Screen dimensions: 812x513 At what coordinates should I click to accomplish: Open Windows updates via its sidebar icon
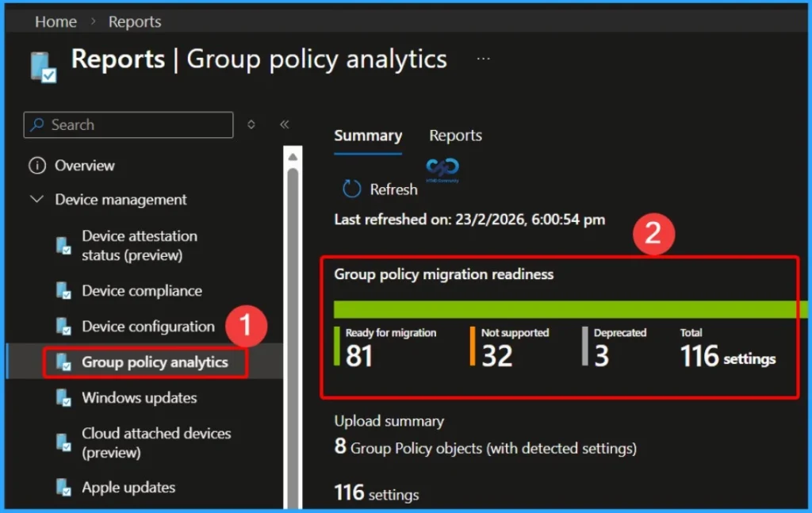click(x=63, y=398)
